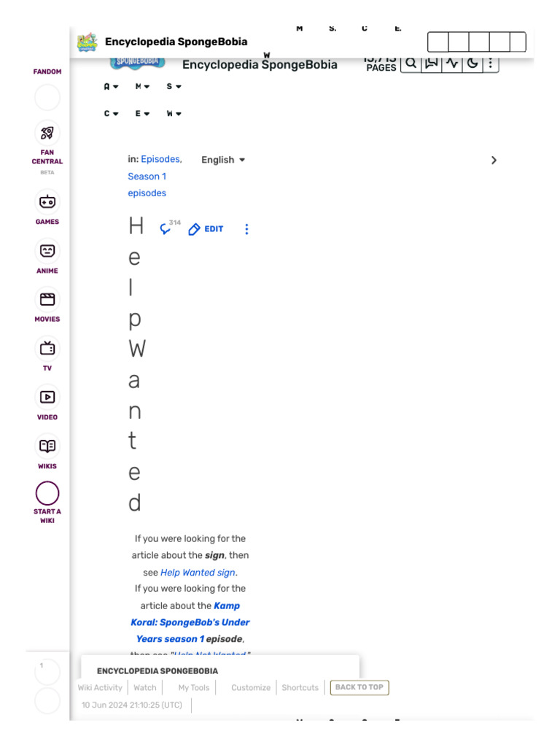Click the lower Encyclopedia SpongeBobia title
The width and height of the screenshot is (560, 747).
pos(260,65)
